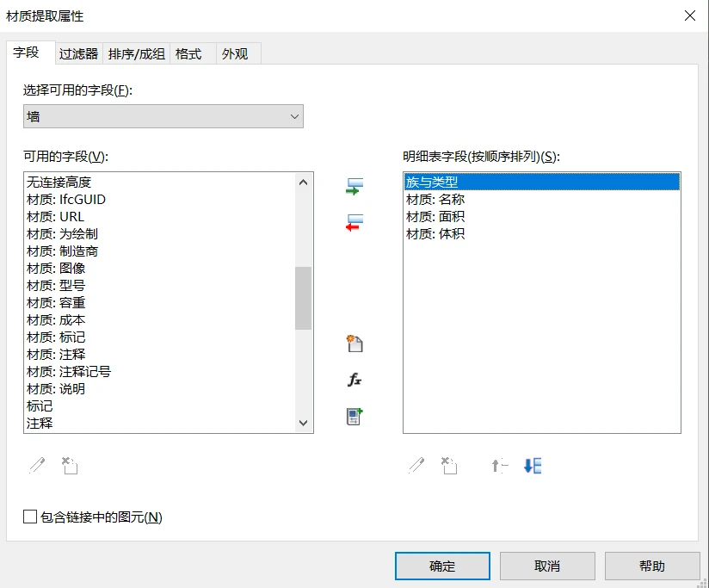Select 材质: IfcGUID field
This screenshot has width=709, height=588.
point(160,200)
